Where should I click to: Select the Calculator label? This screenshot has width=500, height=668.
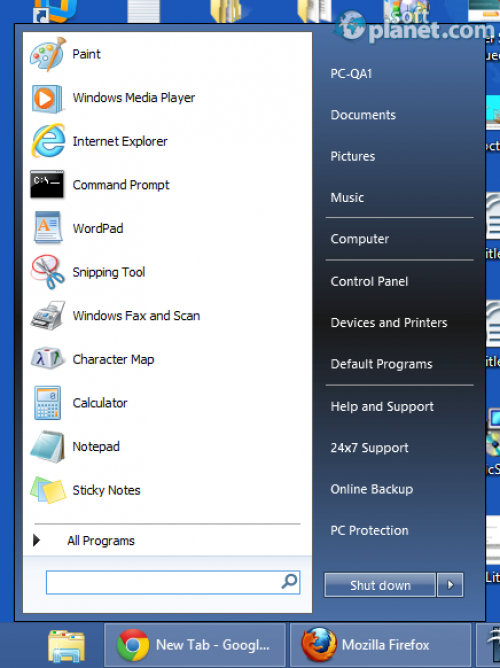click(x=100, y=403)
